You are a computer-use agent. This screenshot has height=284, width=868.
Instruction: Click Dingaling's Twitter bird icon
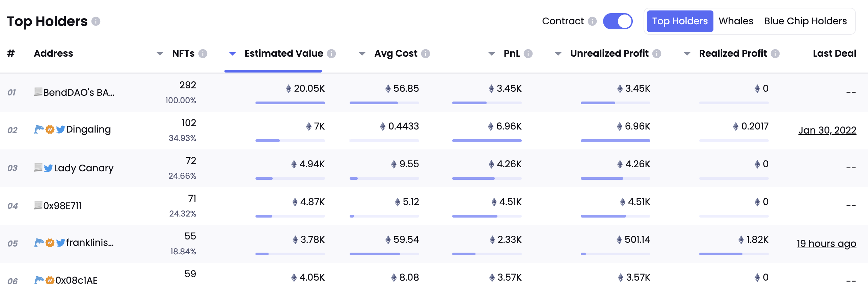[x=60, y=130]
